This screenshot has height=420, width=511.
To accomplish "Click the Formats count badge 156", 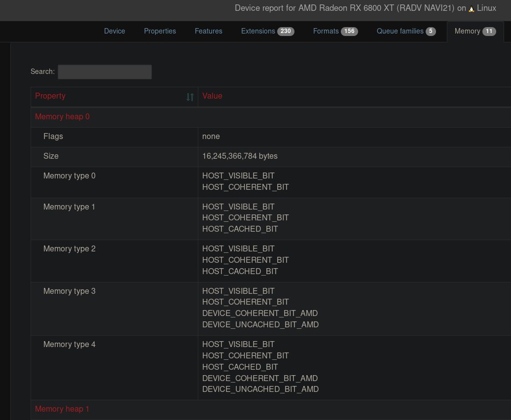I will 349,31.
